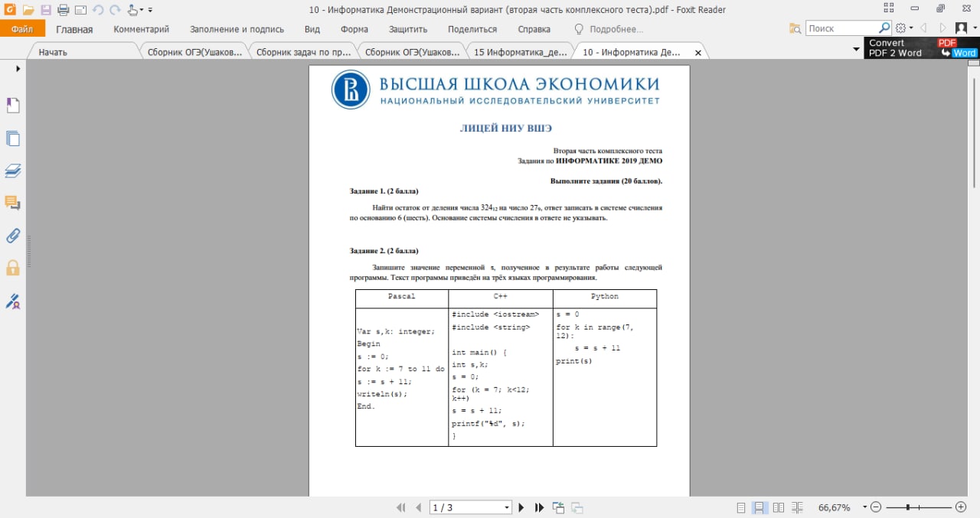Open the zoom percentage dropdown arrow
The width and height of the screenshot is (980, 518).
[x=865, y=507]
